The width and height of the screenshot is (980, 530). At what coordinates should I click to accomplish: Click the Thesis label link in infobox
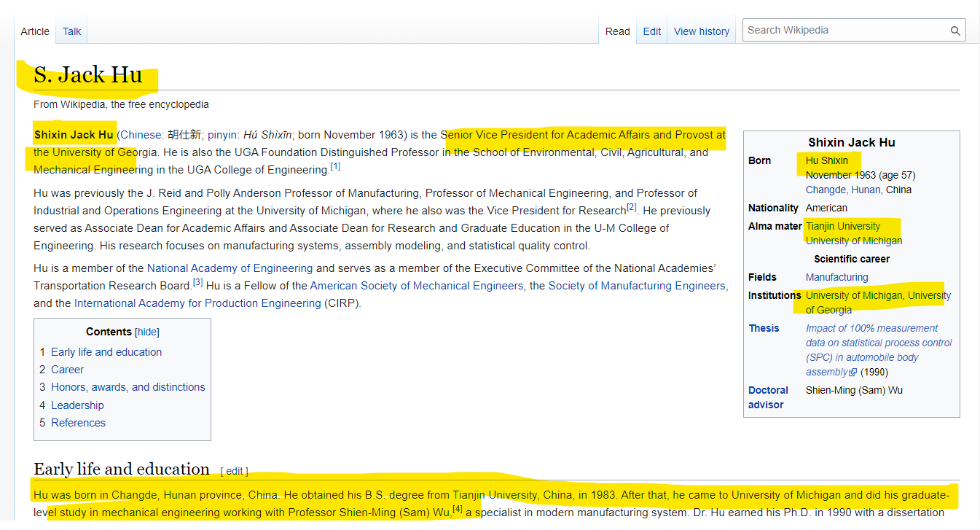[764, 328]
